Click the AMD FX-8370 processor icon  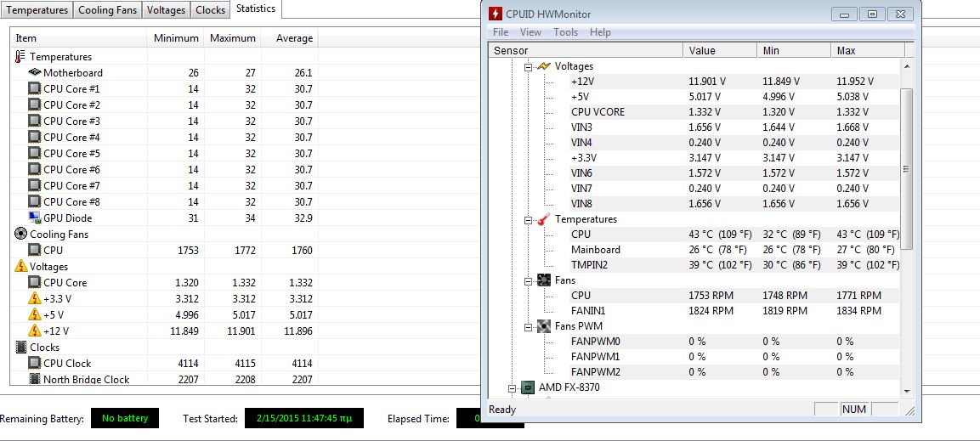[528, 387]
